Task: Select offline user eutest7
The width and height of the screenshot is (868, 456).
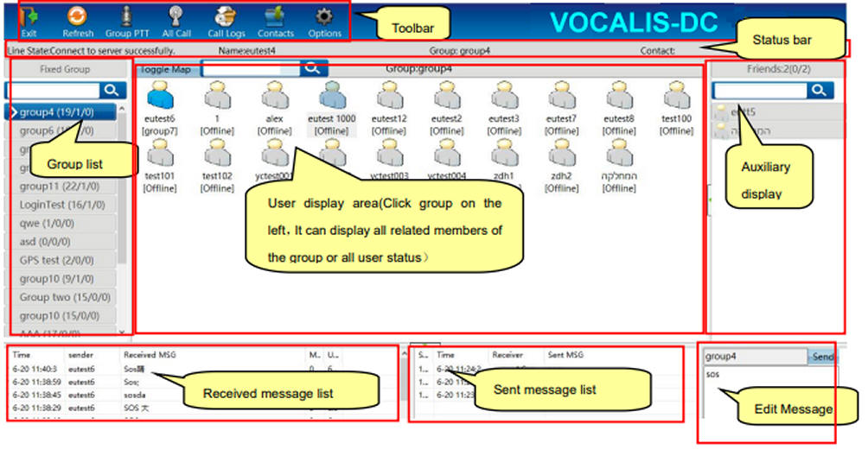Action: click(561, 108)
